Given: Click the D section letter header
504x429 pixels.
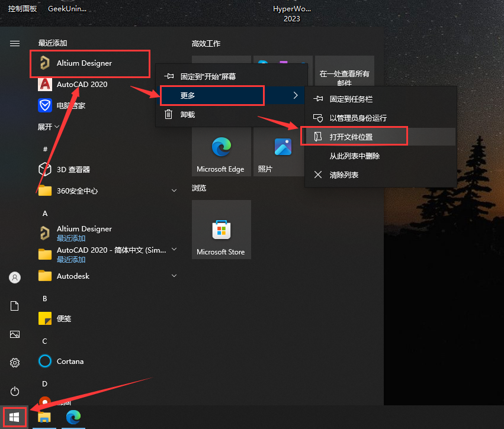Looking at the screenshot, I should tap(45, 383).
